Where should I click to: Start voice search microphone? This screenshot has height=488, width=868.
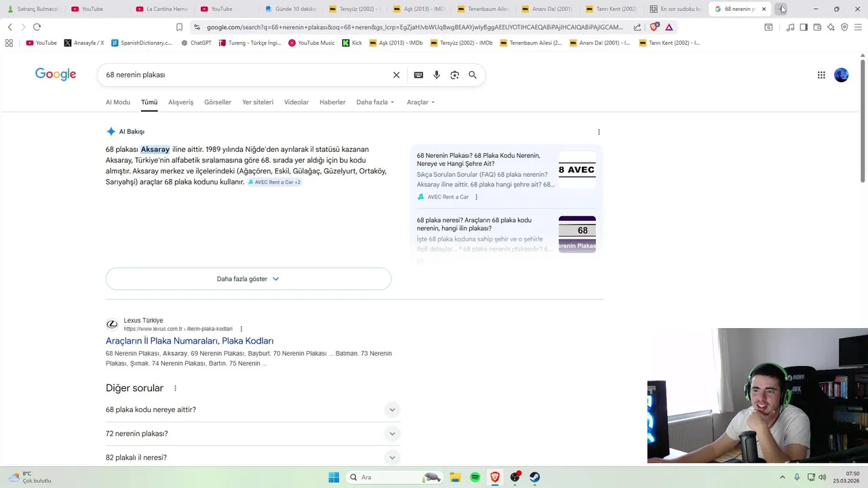pos(437,75)
